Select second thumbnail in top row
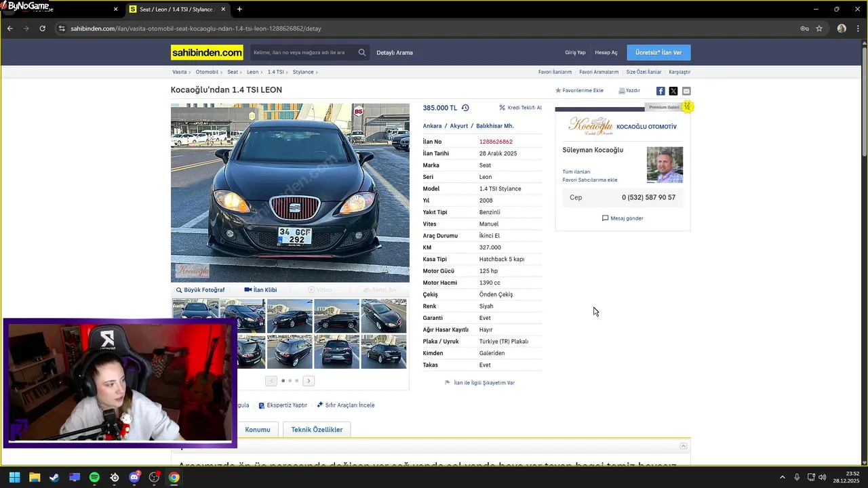 click(243, 316)
